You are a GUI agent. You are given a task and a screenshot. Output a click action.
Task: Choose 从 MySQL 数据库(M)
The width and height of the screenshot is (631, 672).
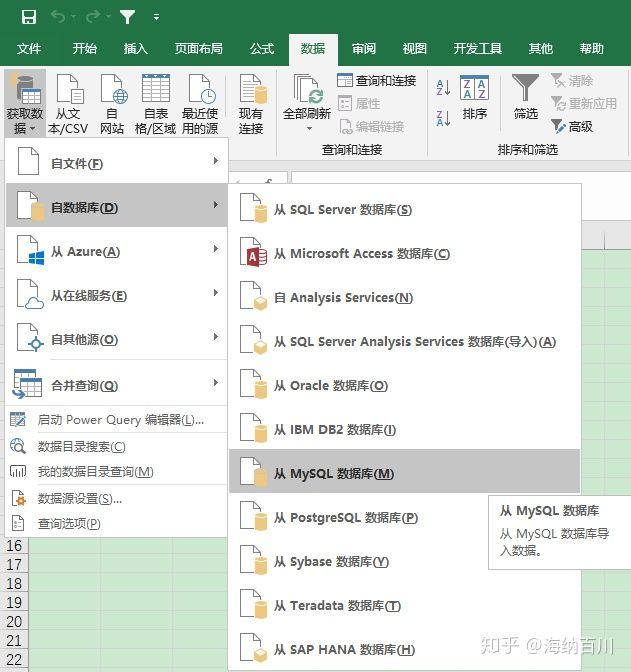click(x=404, y=471)
